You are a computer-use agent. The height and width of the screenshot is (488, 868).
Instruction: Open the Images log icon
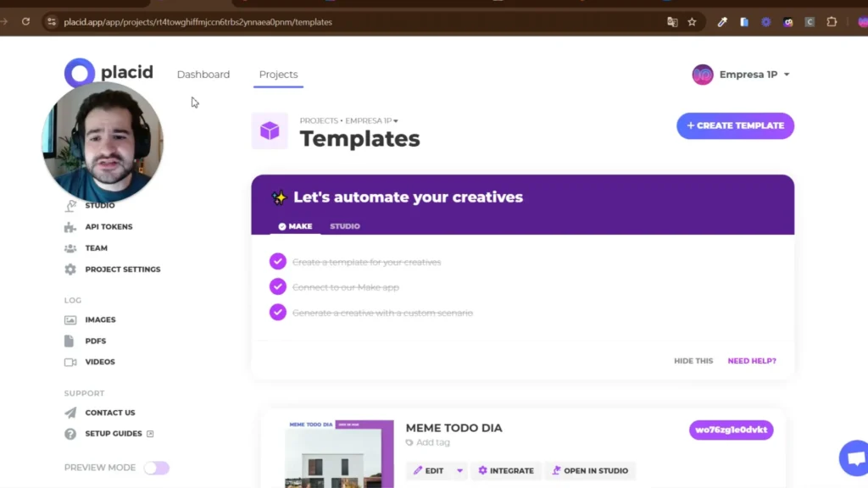[70, 319]
